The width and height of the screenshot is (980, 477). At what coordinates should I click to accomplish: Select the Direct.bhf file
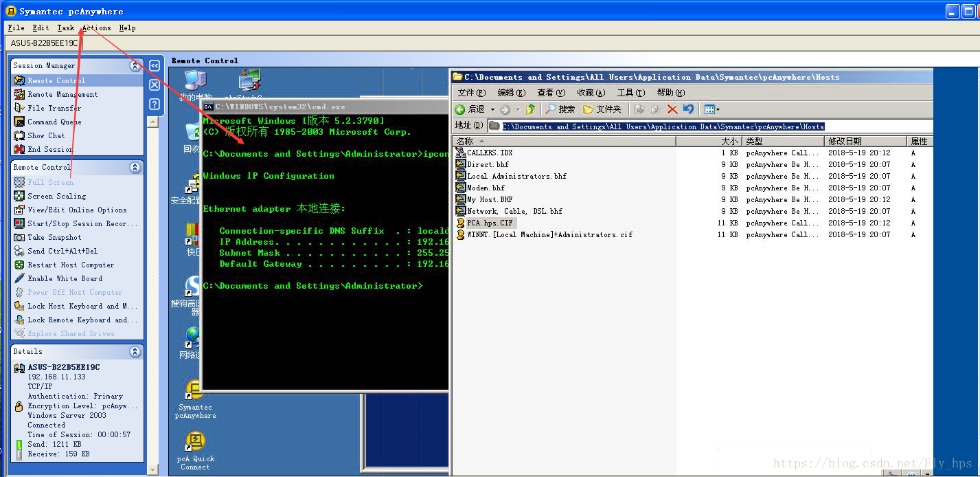[483, 164]
